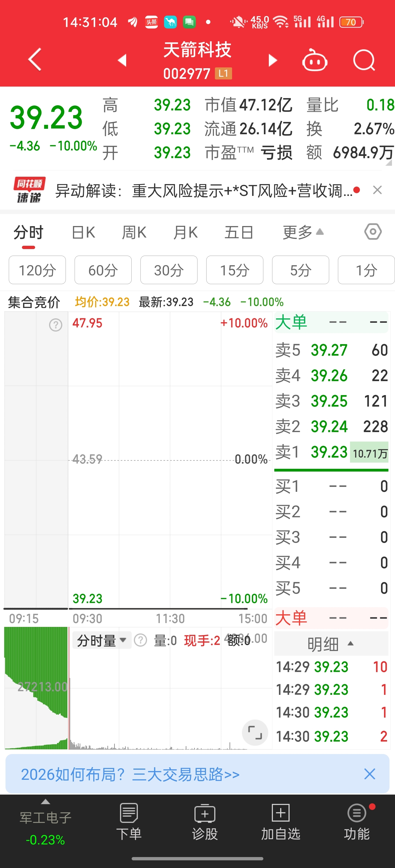Open the 更多 chart periods dropdown
Viewport: 395px width, 868px height.
coord(303,233)
